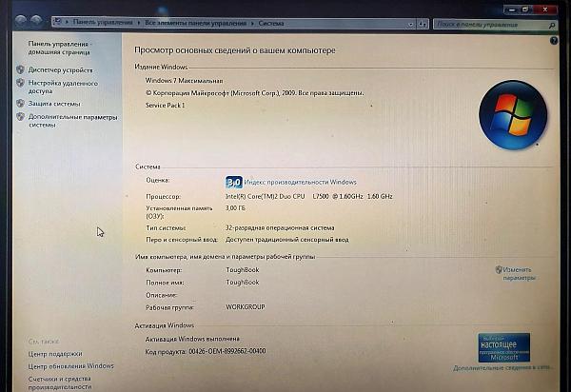Image resolution: width=571 pixels, height=392 pixels.
Task: Open Счетчики и средства производительности link
Action: 60,382
